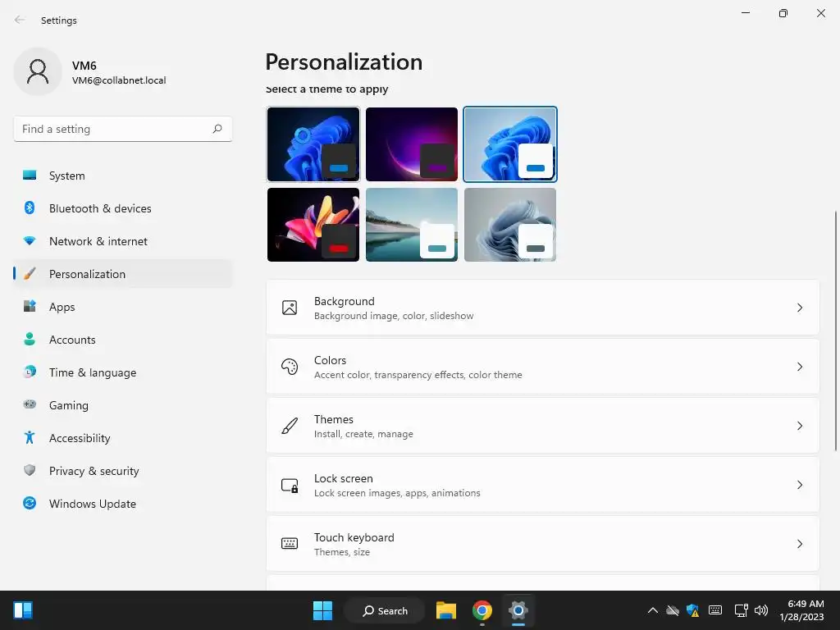Open Background image, color, slideshow settings
The image size is (840, 630).
(x=543, y=308)
